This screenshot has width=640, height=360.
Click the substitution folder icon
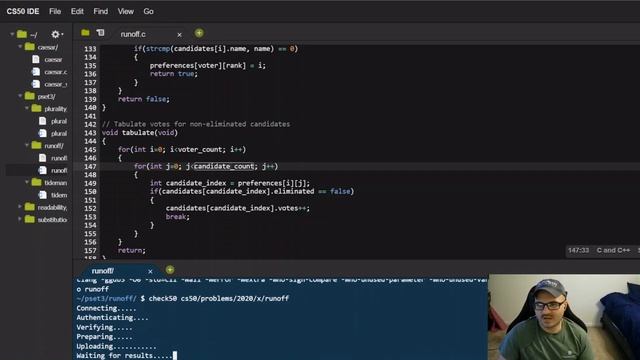[x=30, y=219]
